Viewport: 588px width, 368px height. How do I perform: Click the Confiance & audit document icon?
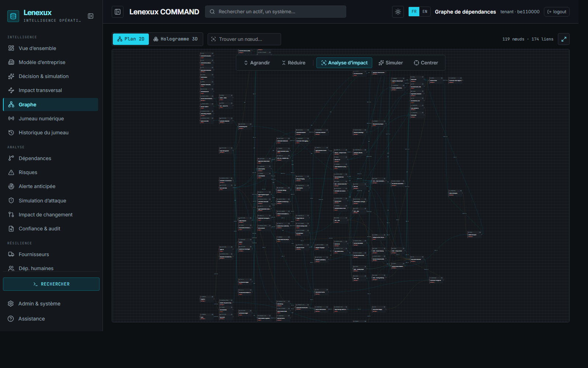pos(11,229)
